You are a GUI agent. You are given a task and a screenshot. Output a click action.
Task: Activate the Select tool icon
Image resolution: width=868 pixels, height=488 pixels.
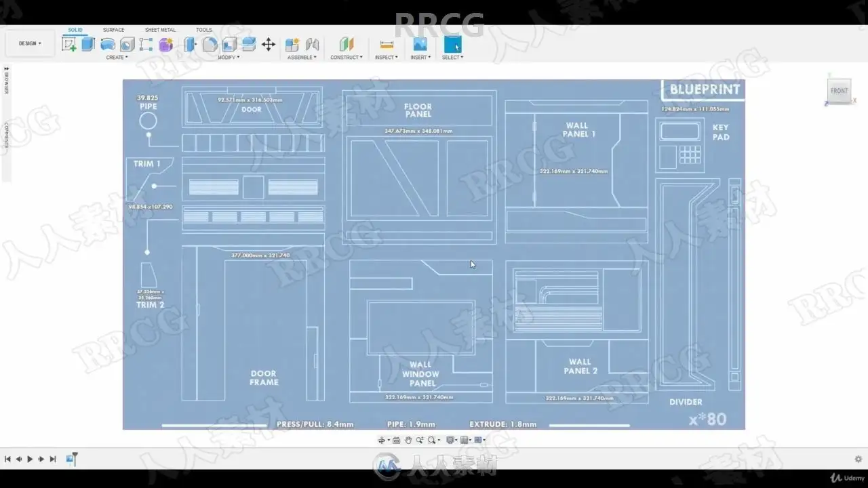tap(452, 44)
